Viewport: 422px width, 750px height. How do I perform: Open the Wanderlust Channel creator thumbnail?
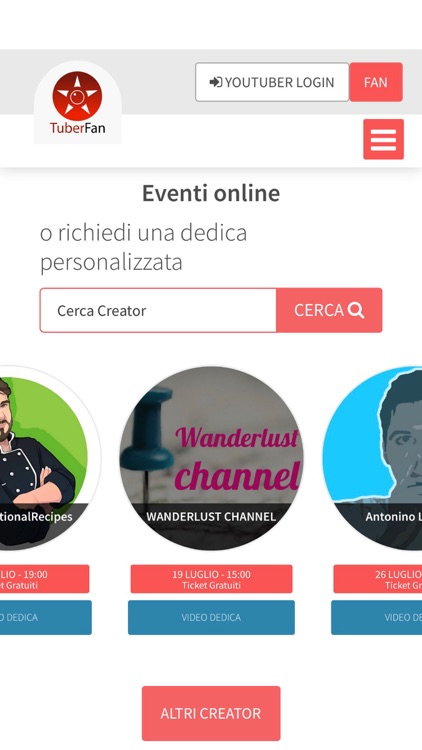click(211, 458)
